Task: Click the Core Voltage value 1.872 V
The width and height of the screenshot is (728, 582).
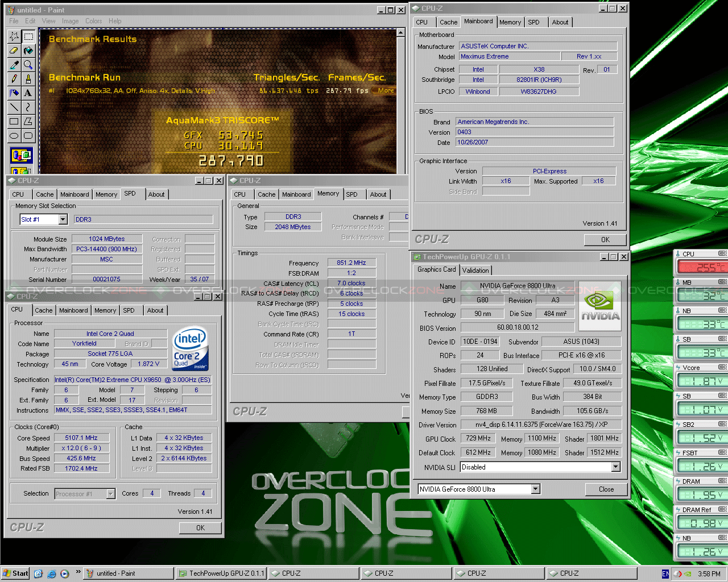Action: pos(148,364)
